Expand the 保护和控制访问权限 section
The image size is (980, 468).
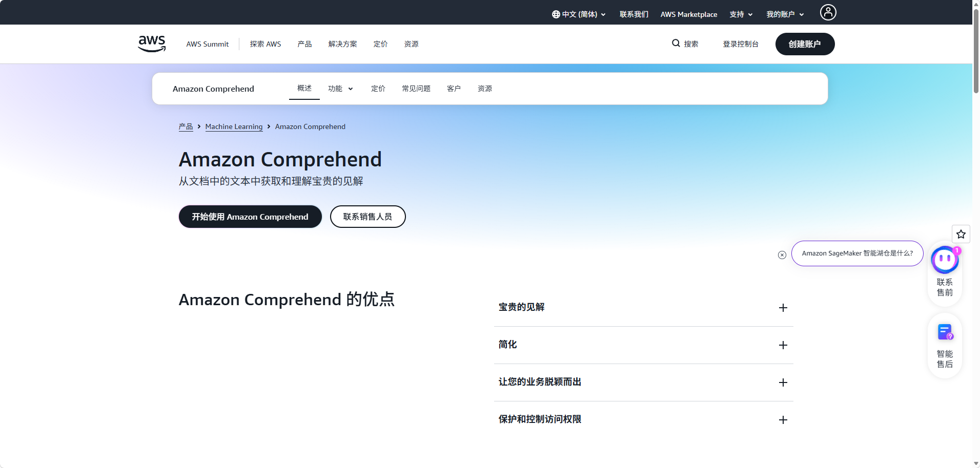[x=643, y=419]
